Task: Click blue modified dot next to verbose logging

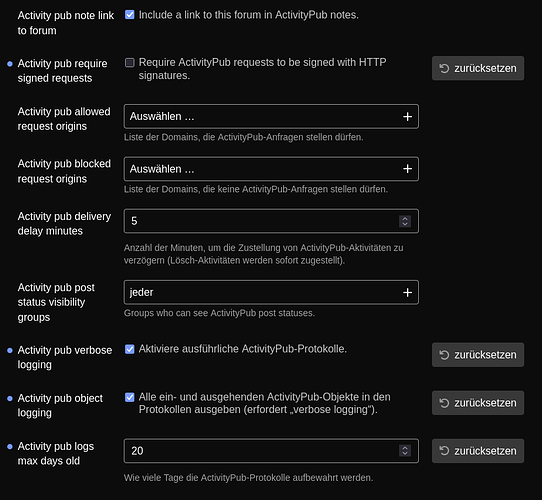Action: (x=10, y=350)
